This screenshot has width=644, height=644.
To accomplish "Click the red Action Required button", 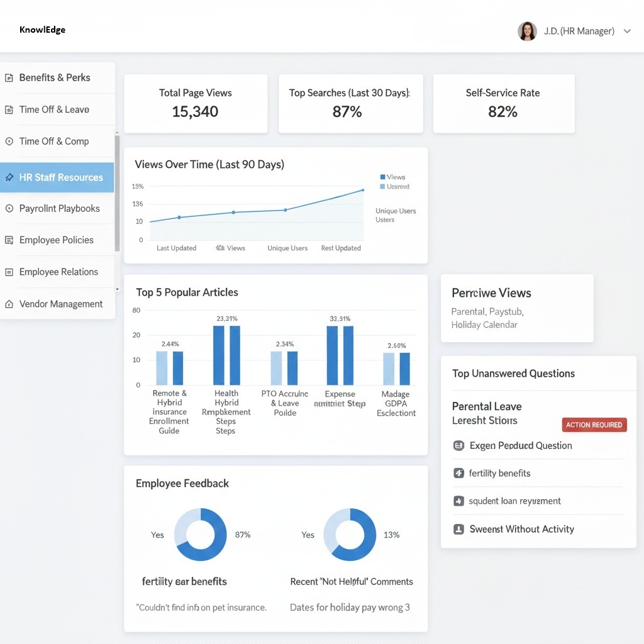I will click(594, 425).
